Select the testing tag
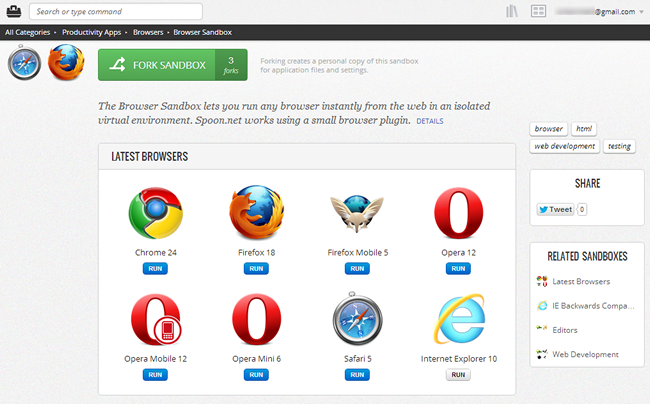Image resolution: width=650 pixels, height=404 pixels. [619, 146]
